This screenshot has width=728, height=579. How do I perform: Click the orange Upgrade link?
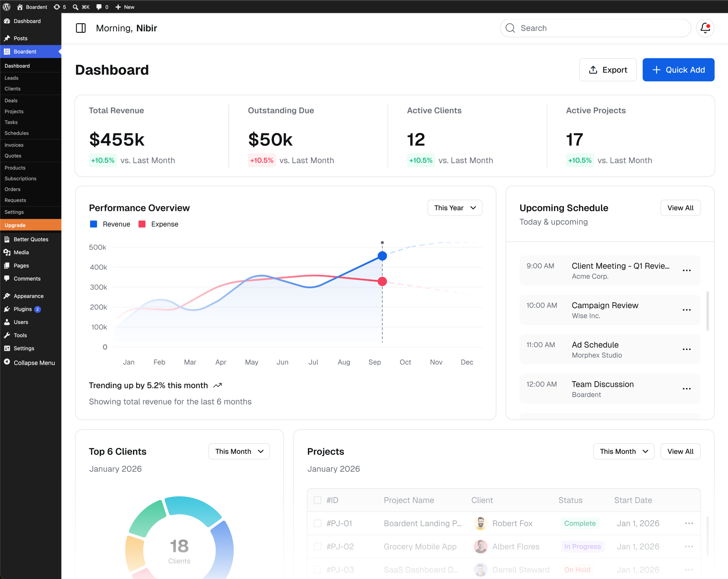[31, 225]
